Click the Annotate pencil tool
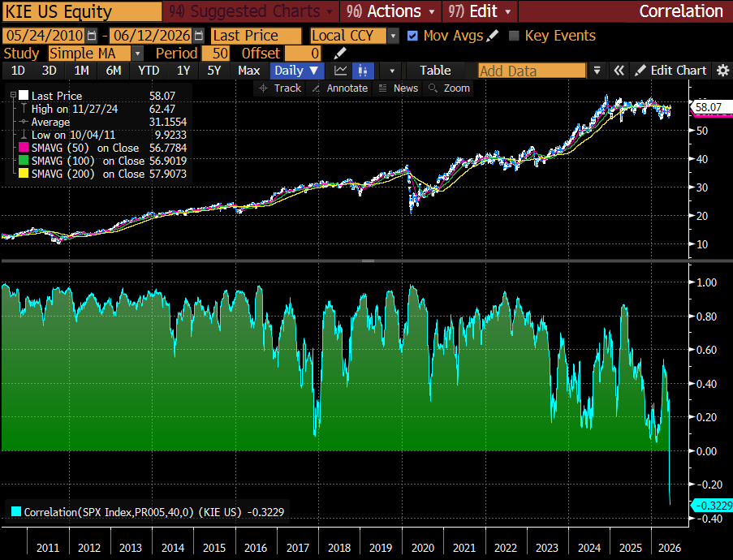 coord(340,88)
